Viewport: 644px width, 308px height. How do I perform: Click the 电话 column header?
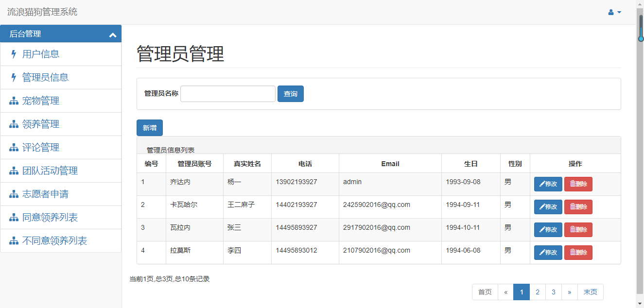click(x=305, y=164)
